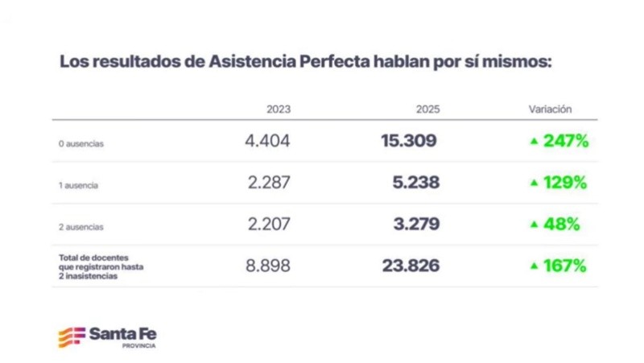This screenshot has height=363, width=644.
Task: Click the 15.309 value for 2025
Action: click(x=409, y=142)
